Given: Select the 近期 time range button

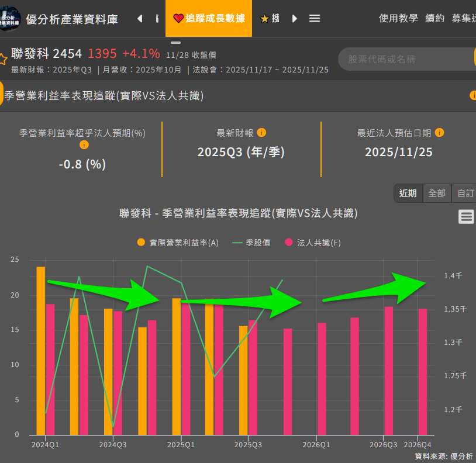Looking at the screenshot, I should 408,193.
